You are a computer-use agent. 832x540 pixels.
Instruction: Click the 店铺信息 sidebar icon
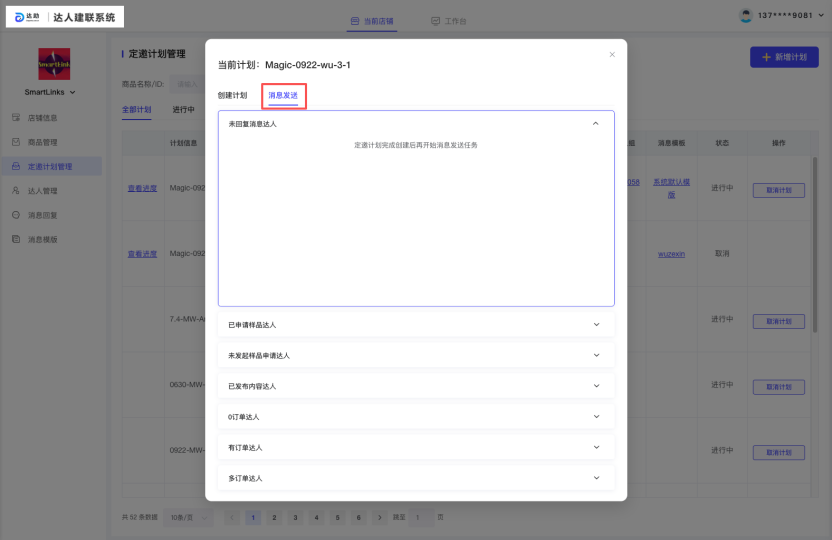[16, 118]
